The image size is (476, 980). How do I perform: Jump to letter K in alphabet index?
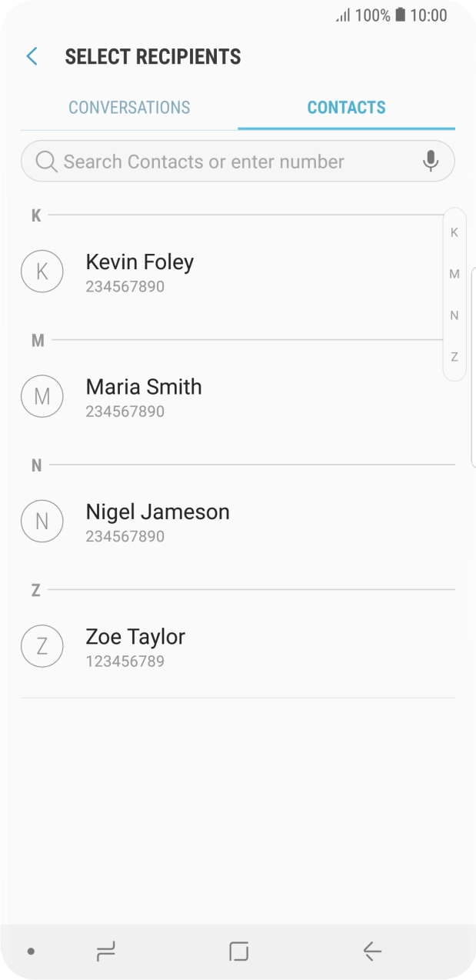click(454, 232)
